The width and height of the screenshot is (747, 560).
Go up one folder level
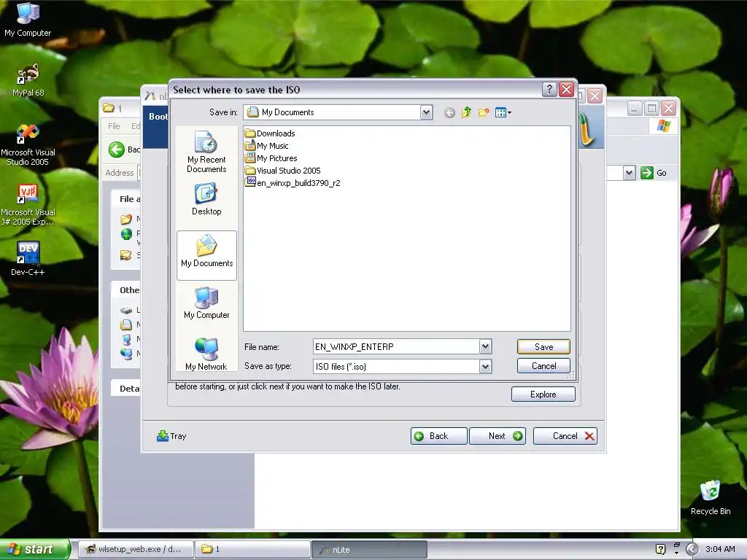coord(466,113)
